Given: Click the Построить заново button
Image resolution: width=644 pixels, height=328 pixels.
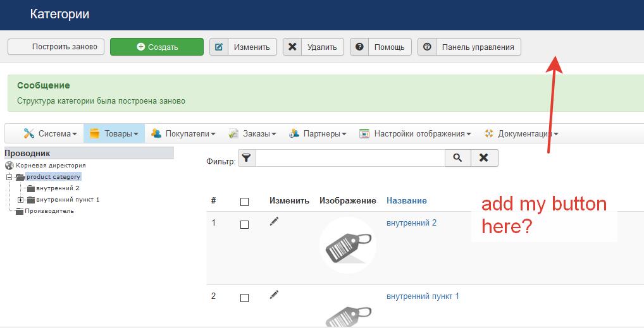Looking at the screenshot, I should coord(56,47).
